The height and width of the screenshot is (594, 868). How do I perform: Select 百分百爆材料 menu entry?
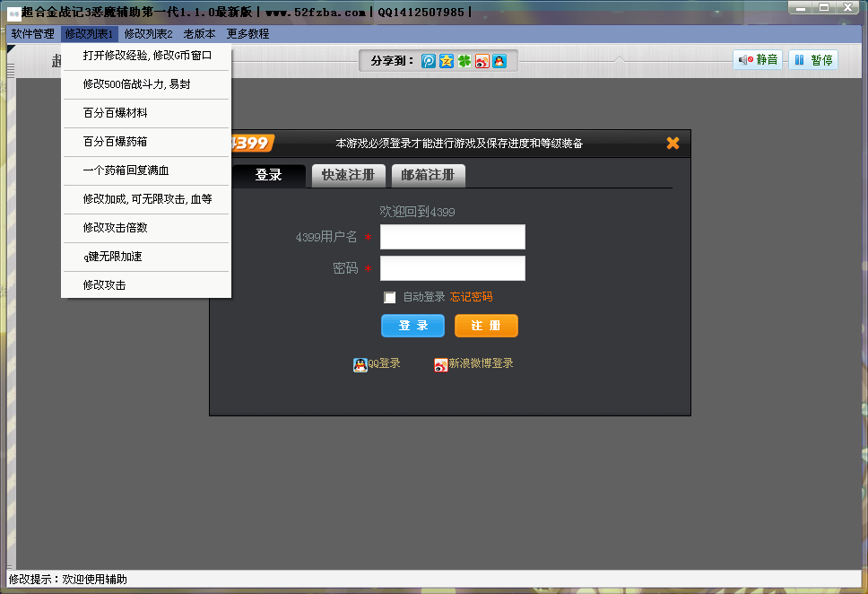pos(115,113)
